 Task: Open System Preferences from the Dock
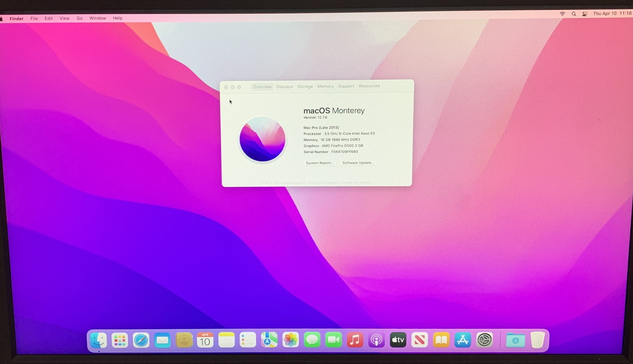[484, 340]
